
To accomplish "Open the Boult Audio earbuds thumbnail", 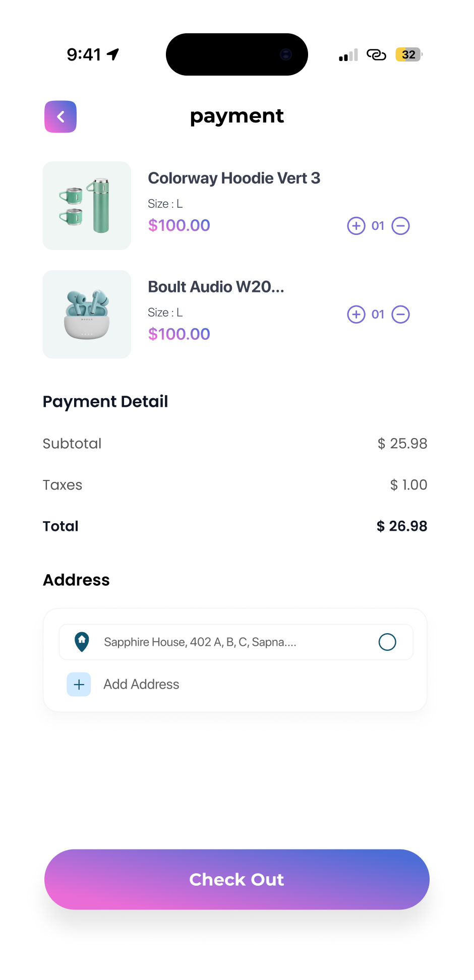I will [x=87, y=315].
